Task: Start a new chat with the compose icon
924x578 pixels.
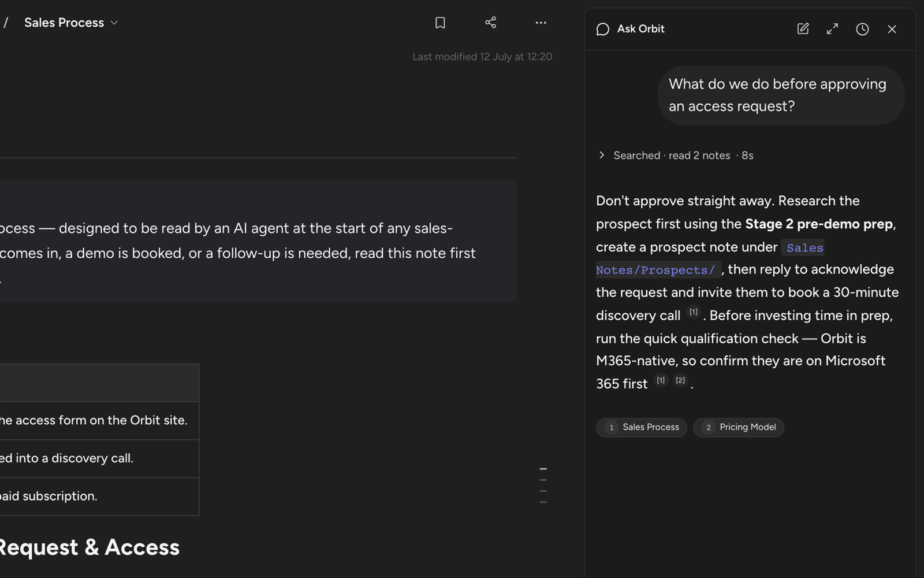Action: tap(803, 29)
